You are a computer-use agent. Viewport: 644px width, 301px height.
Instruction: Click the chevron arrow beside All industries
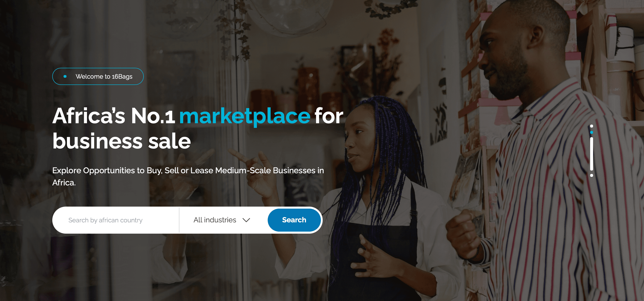click(246, 220)
